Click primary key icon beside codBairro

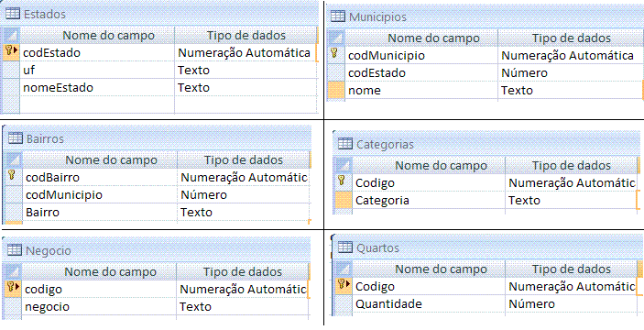coord(12,177)
